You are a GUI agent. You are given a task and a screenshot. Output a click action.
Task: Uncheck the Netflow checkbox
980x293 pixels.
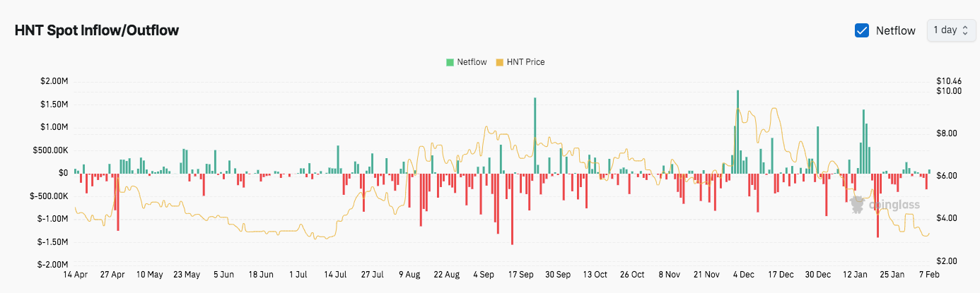pos(862,30)
